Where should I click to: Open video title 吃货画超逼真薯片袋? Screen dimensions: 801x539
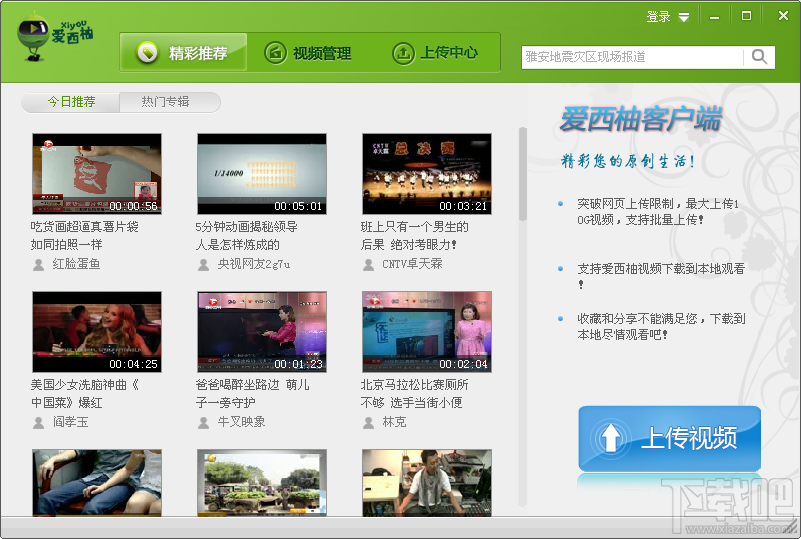click(85, 227)
